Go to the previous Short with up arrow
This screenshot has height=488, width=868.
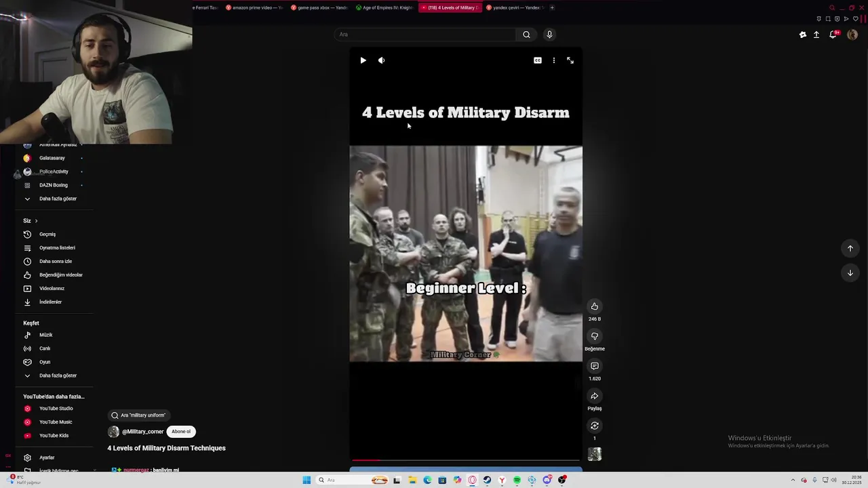pyautogui.click(x=850, y=248)
